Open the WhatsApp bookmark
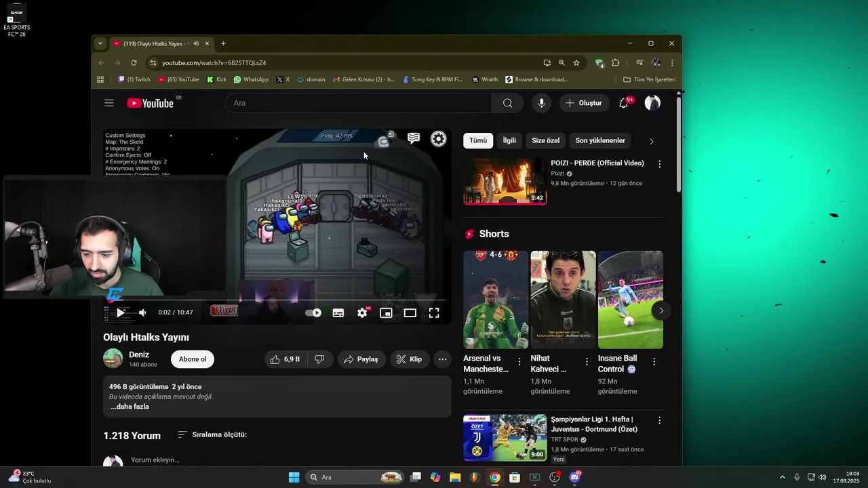 click(x=251, y=79)
